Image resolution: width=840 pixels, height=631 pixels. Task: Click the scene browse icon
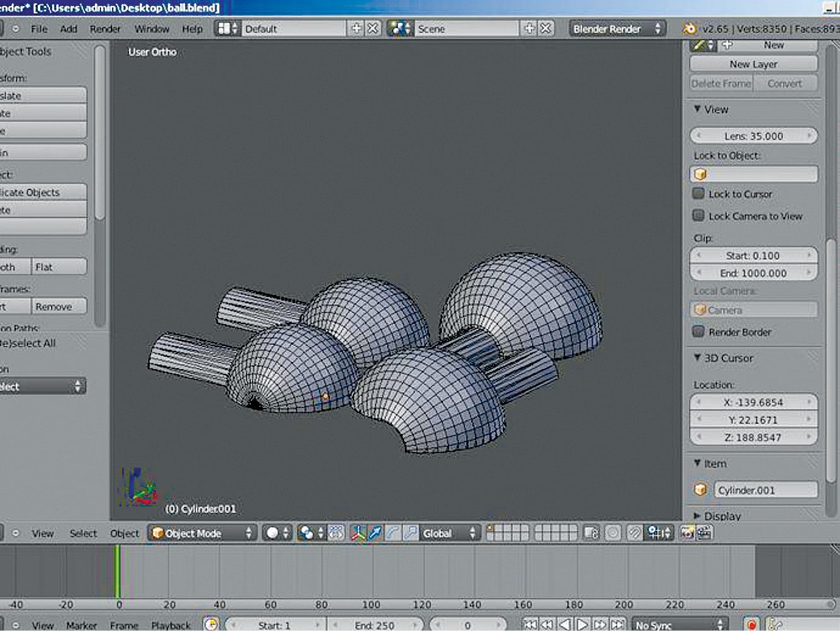[400, 29]
